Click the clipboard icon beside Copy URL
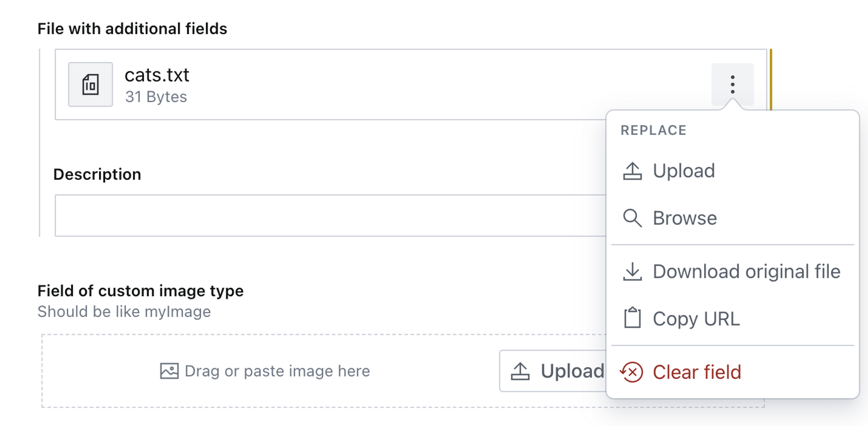Viewport: 868px width, 426px height. [633, 318]
